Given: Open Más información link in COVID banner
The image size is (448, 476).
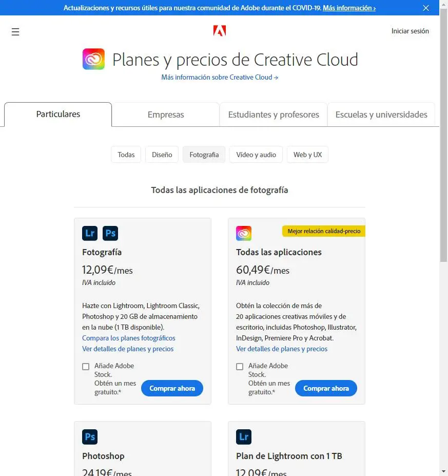Looking at the screenshot, I should click(x=349, y=8).
